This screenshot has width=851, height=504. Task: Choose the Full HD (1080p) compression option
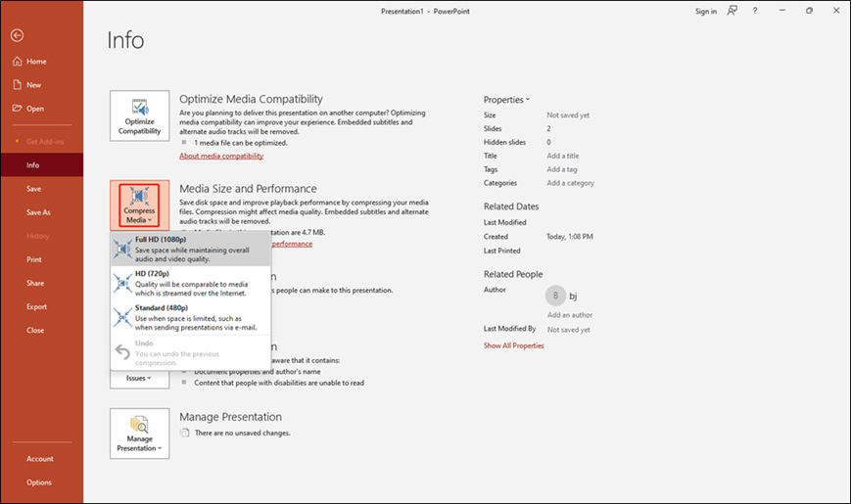click(x=191, y=249)
